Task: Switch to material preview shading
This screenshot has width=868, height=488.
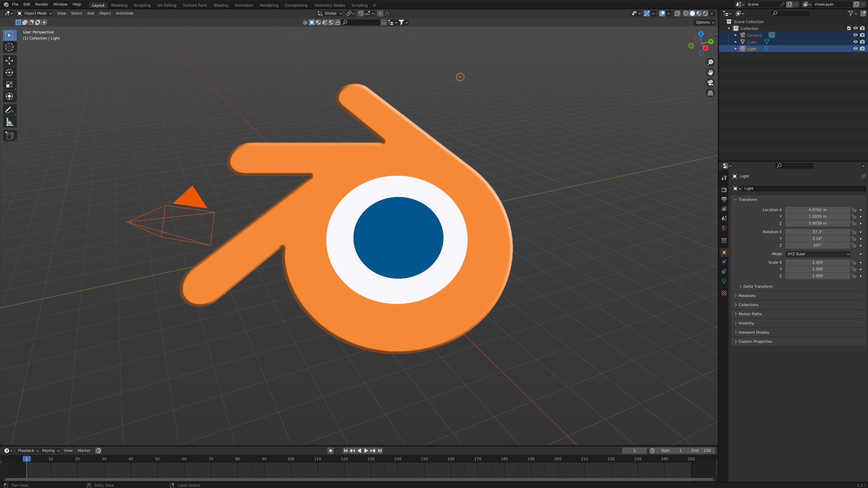Action: [698, 14]
